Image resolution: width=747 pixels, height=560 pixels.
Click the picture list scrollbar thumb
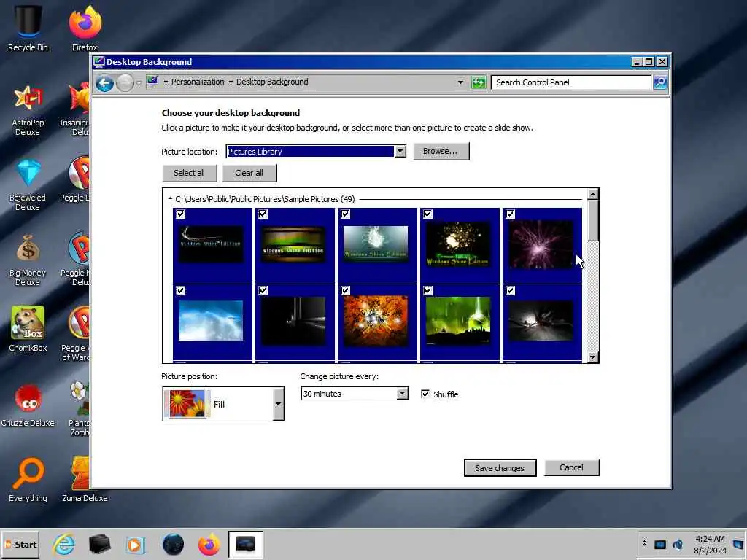pyautogui.click(x=592, y=220)
